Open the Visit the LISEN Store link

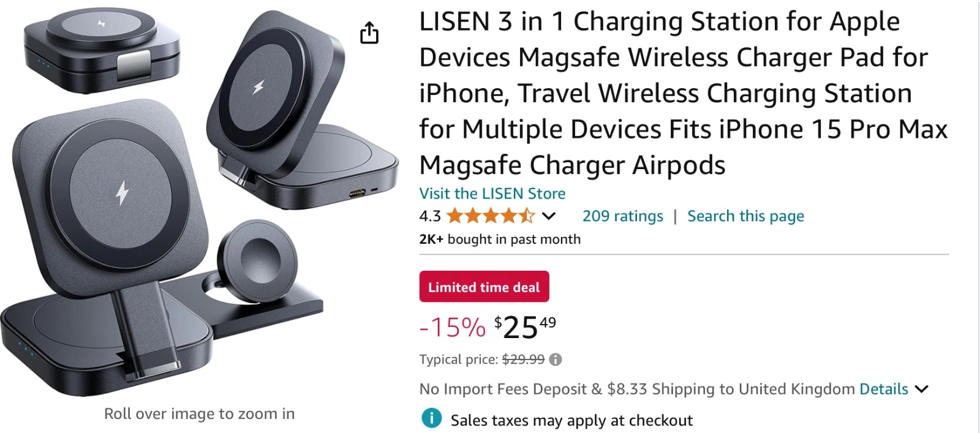[492, 194]
